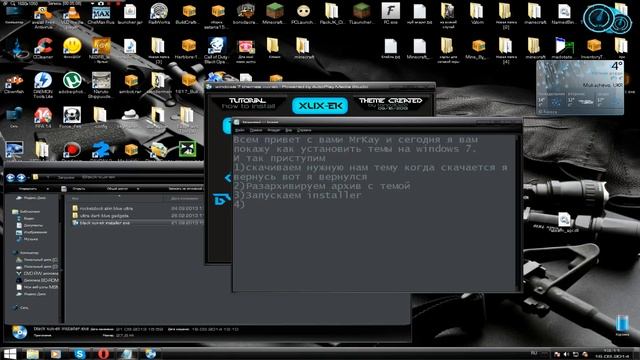Click the Windows Start button
Viewport: 640px width, 360px height.
tap(10, 353)
